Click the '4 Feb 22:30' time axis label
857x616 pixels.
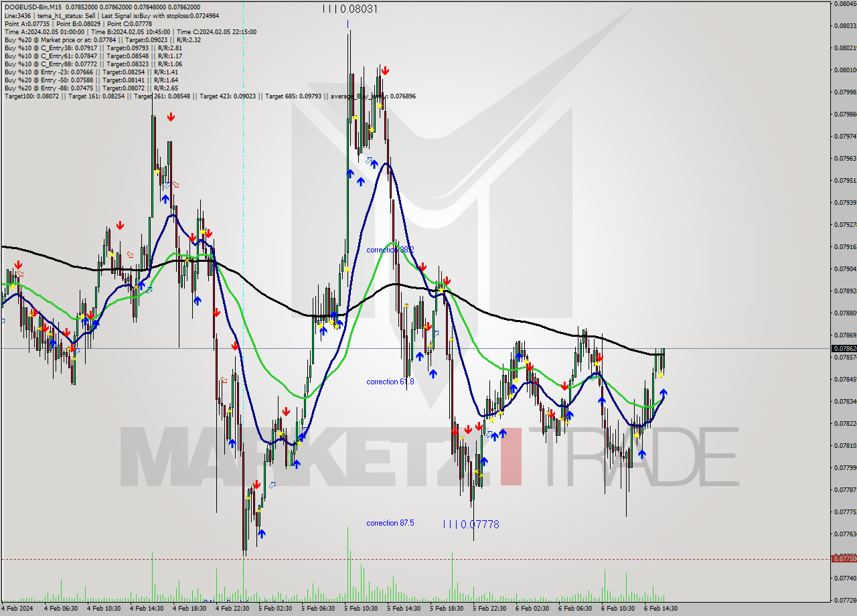tap(232, 609)
